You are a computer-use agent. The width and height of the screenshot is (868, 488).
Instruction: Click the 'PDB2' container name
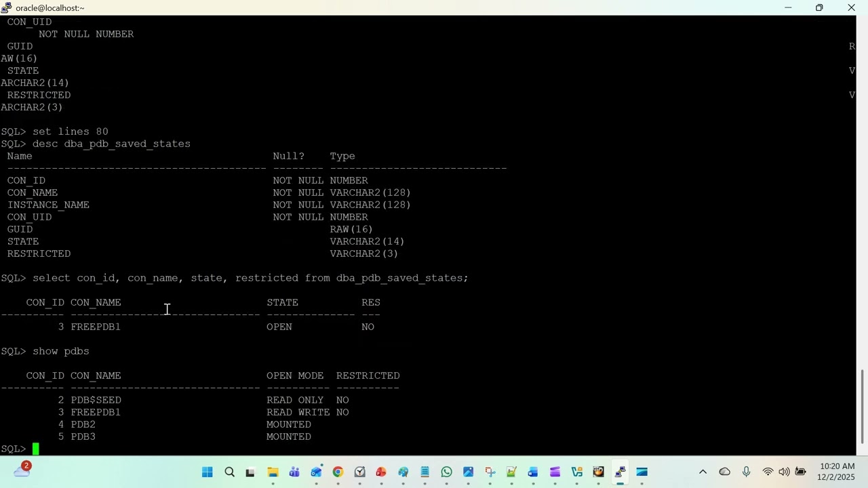pos(83,424)
